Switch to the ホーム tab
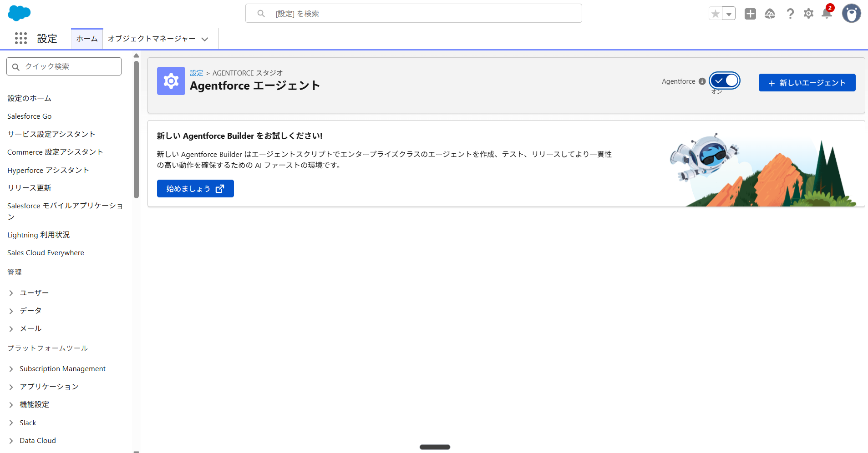 pos(86,39)
